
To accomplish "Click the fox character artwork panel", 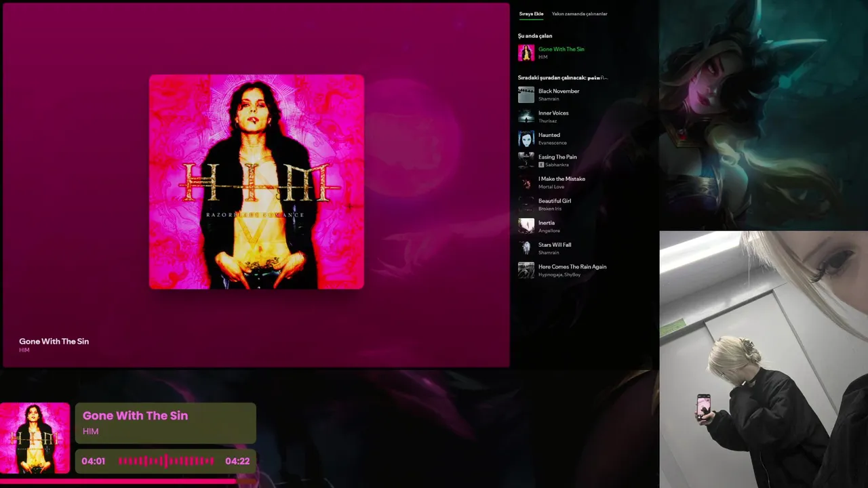I will [x=764, y=115].
